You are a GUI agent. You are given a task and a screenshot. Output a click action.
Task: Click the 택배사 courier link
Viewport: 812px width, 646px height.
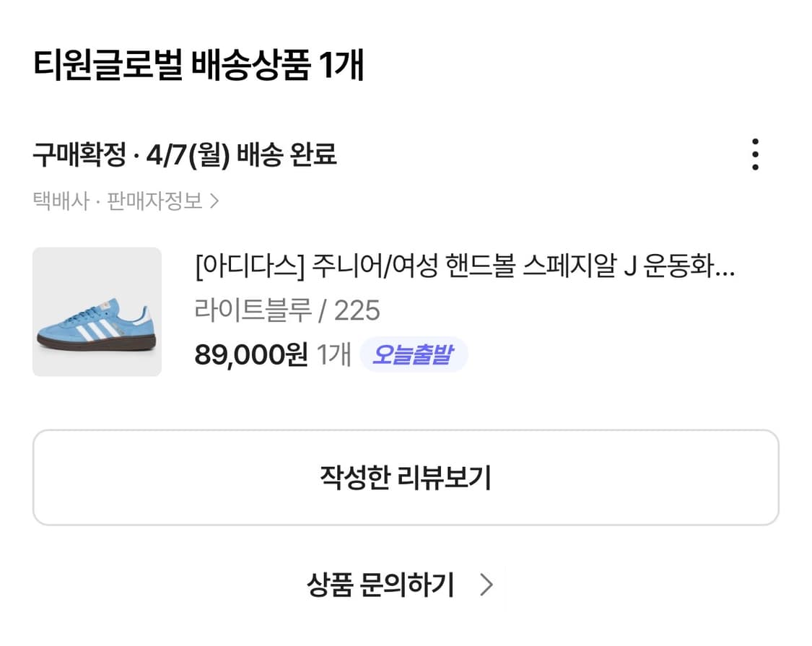coord(61,201)
